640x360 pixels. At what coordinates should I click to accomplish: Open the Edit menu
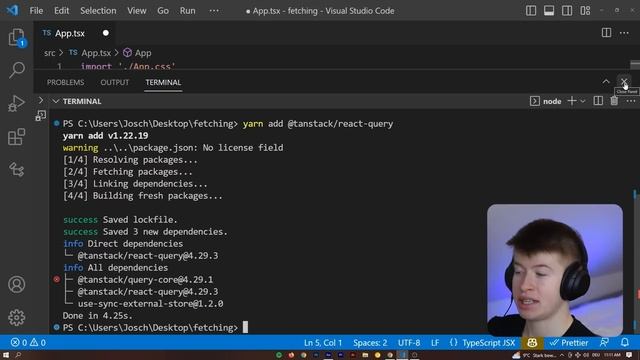pyautogui.click(x=62, y=11)
